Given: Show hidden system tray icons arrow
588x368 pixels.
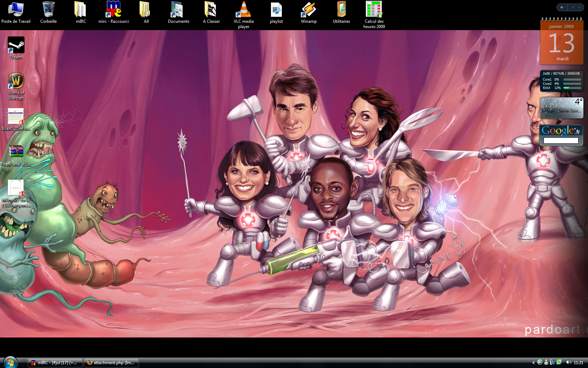Looking at the screenshot, I should [533, 363].
